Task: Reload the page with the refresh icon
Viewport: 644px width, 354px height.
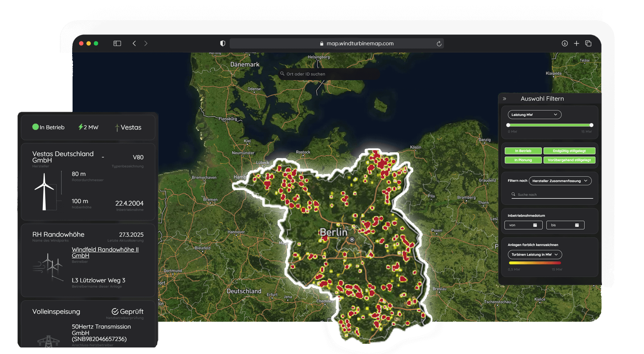Action: click(439, 44)
